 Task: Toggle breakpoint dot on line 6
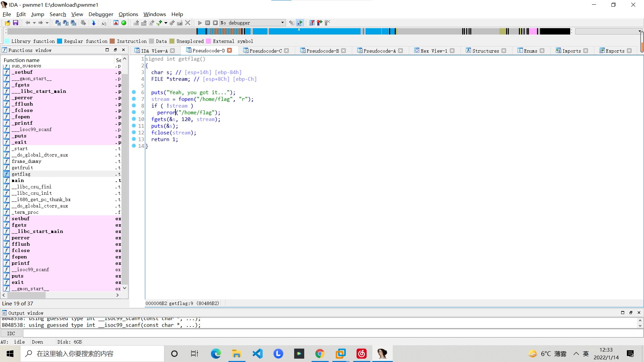pyautogui.click(x=134, y=92)
